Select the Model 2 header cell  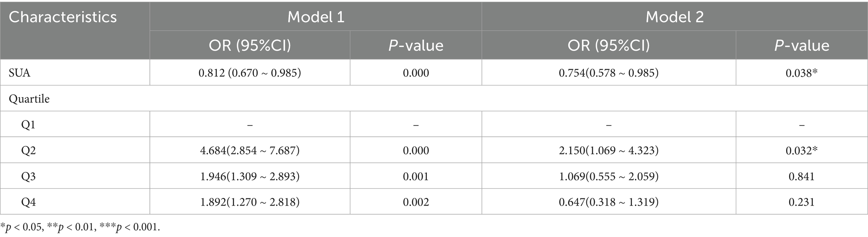675,17
